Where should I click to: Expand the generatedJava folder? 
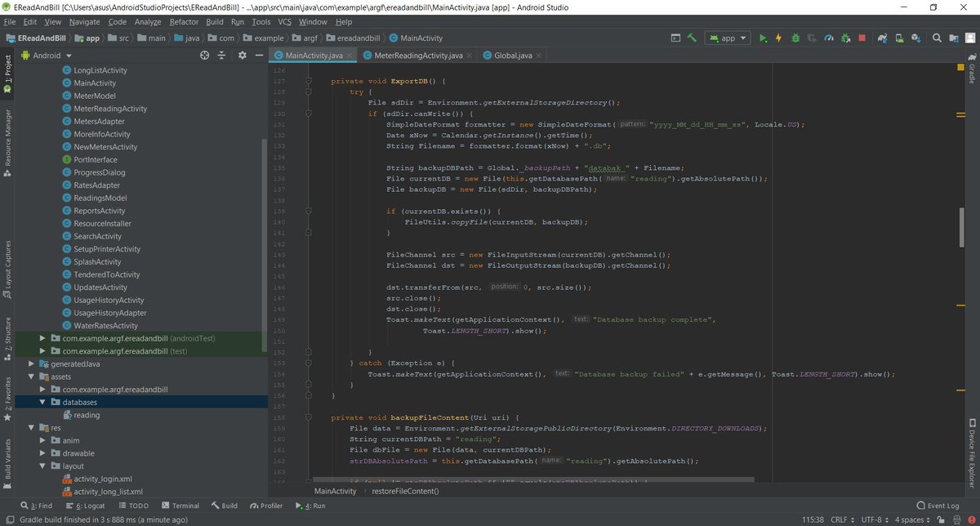coord(32,363)
